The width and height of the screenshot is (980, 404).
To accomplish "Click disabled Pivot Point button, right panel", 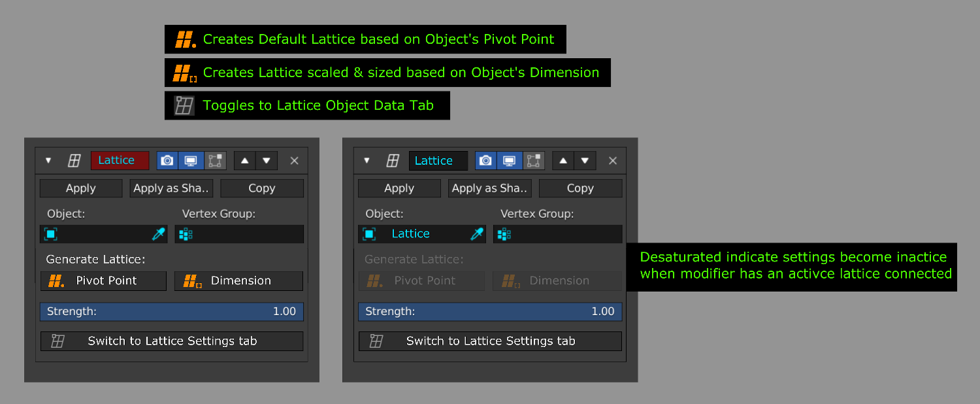I will [x=421, y=281].
